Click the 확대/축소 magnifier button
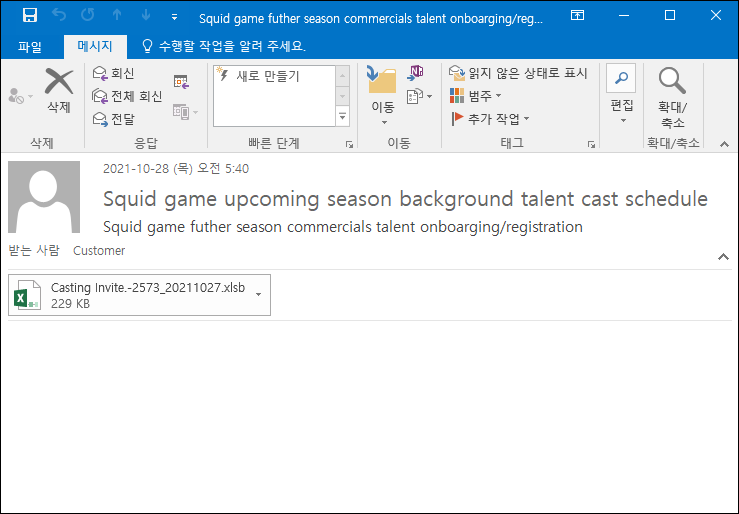Viewport: 739px width, 514px height. (x=672, y=97)
